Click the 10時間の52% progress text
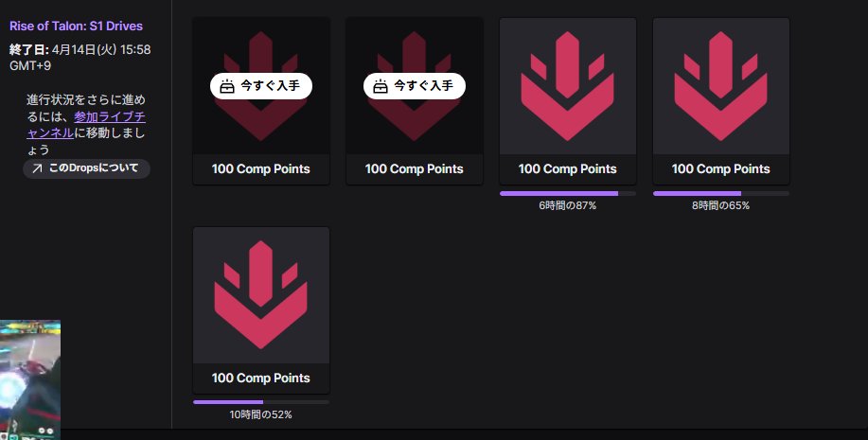Viewport: 868px width, 440px height. click(x=260, y=414)
